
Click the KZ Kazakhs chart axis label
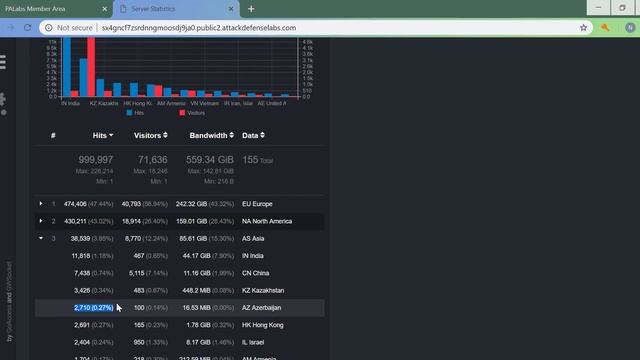tap(104, 104)
